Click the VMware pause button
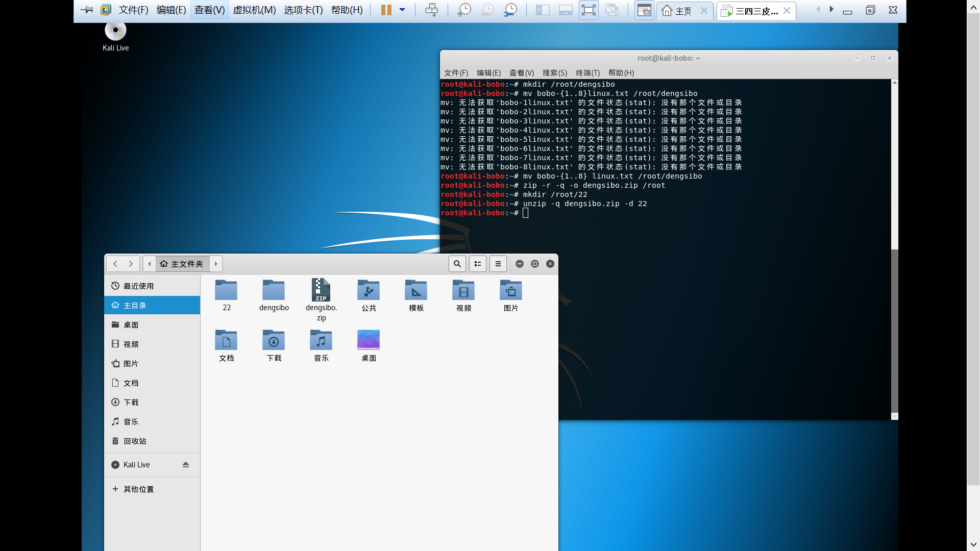Screen dimensions: 980x551 (386, 10)
